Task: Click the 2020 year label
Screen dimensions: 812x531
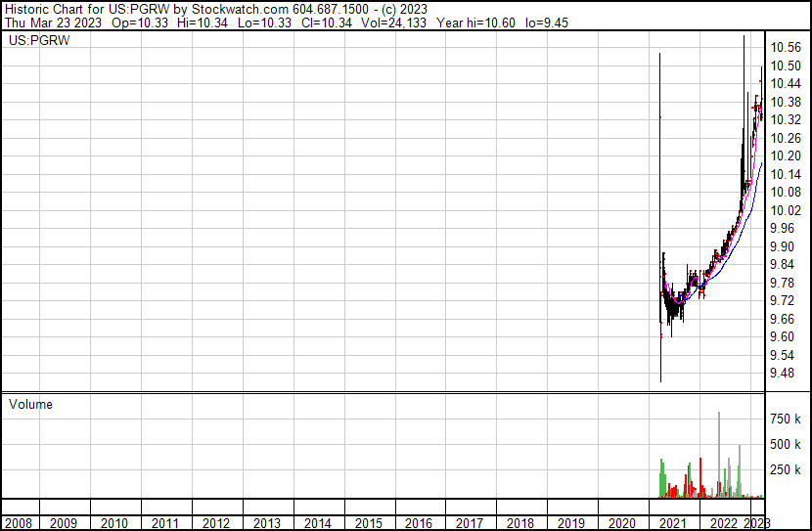Action: pos(622,522)
